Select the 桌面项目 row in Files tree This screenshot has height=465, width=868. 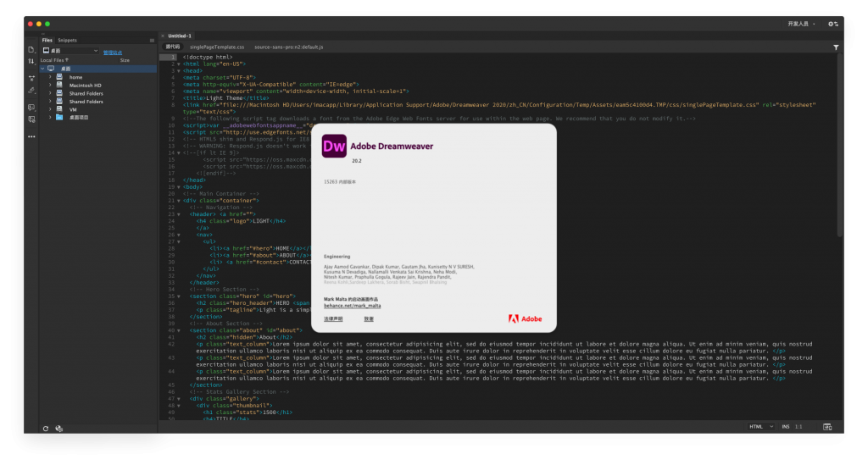98,117
